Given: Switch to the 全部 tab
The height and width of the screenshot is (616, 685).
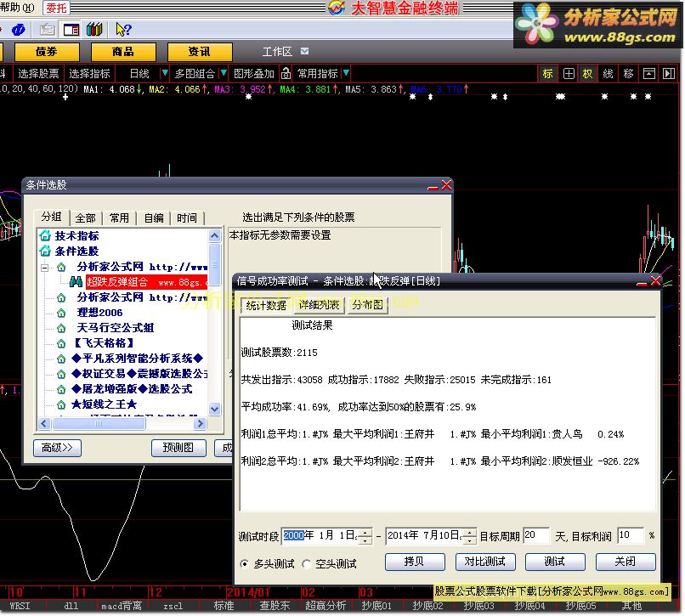Looking at the screenshot, I should pos(86,218).
